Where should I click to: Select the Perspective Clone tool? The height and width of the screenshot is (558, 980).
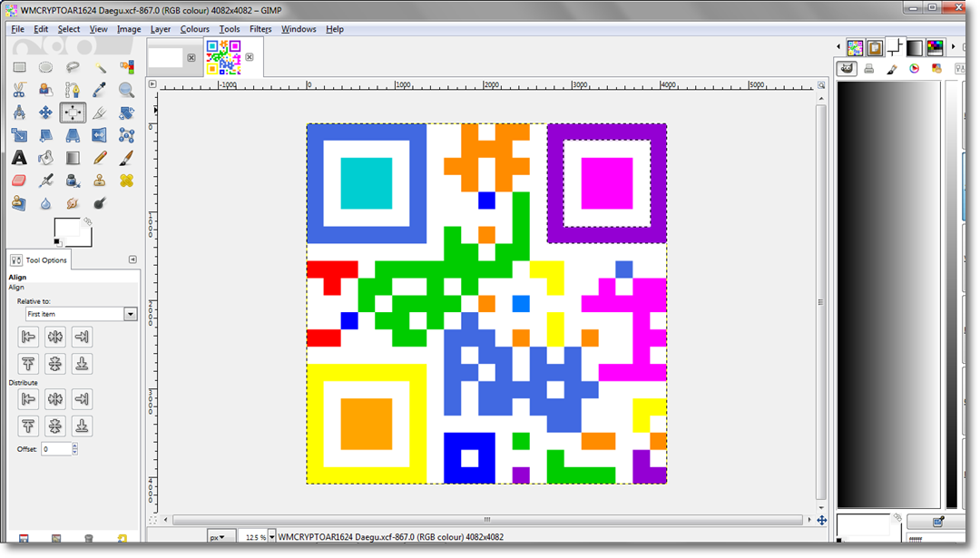point(19,203)
